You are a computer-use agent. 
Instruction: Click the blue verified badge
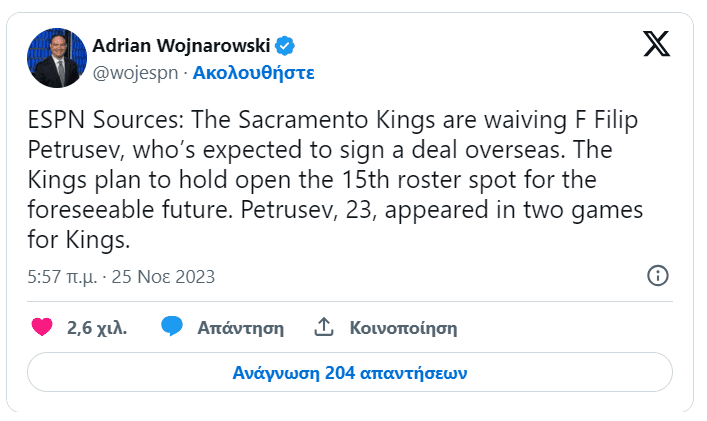285,45
